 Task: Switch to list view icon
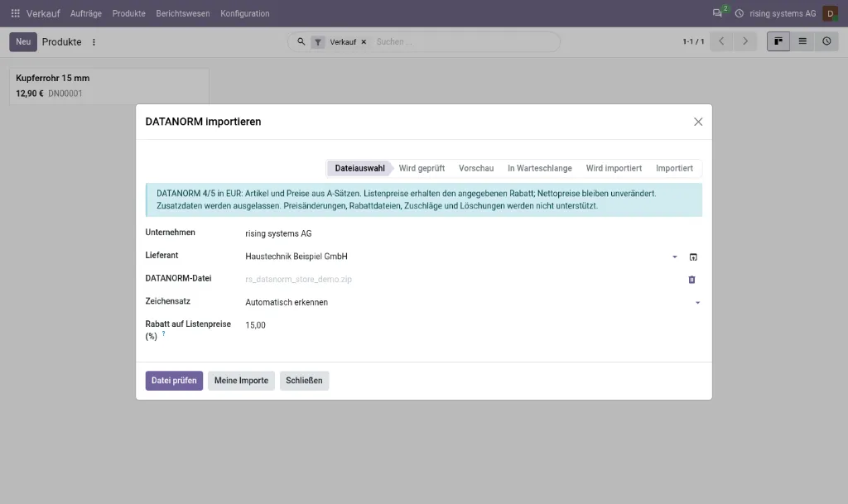tap(802, 41)
